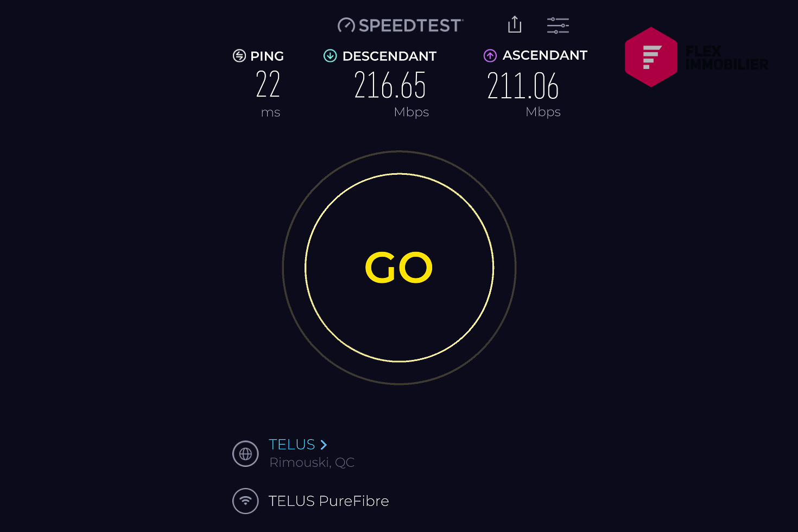798x532 pixels.
Task: Click the Wi-Fi connection icon
Action: pyautogui.click(x=245, y=501)
